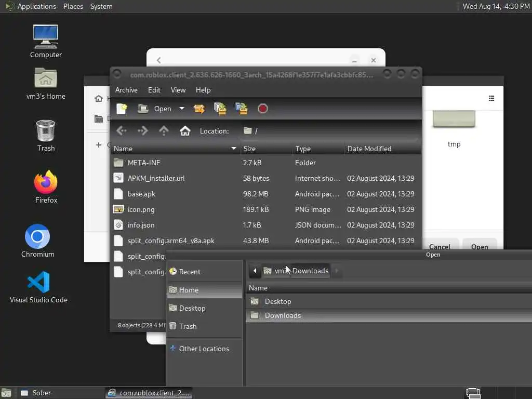The height and width of the screenshot is (399, 532).
Task: Launch Firefox from desktop
Action: 46,187
